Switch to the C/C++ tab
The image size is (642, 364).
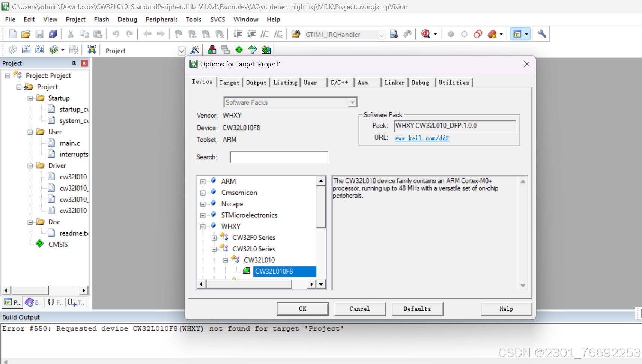[340, 83]
